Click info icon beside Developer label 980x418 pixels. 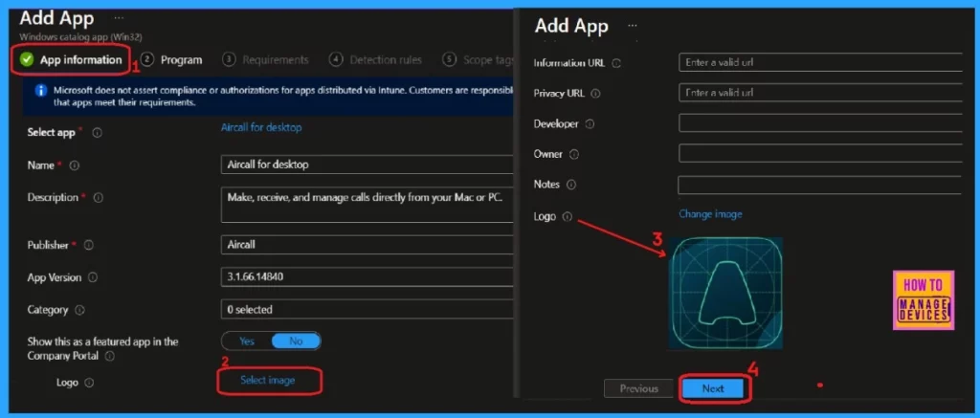tap(590, 124)
